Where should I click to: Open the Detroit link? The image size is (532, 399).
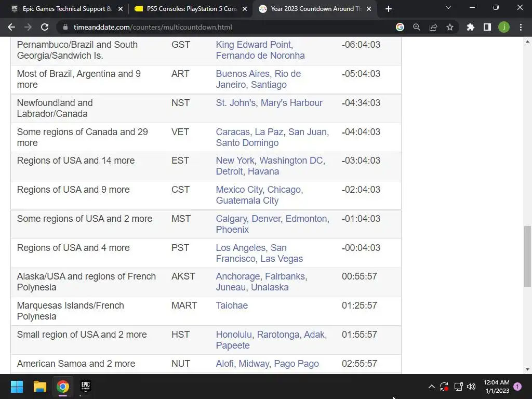click(229, 171)
